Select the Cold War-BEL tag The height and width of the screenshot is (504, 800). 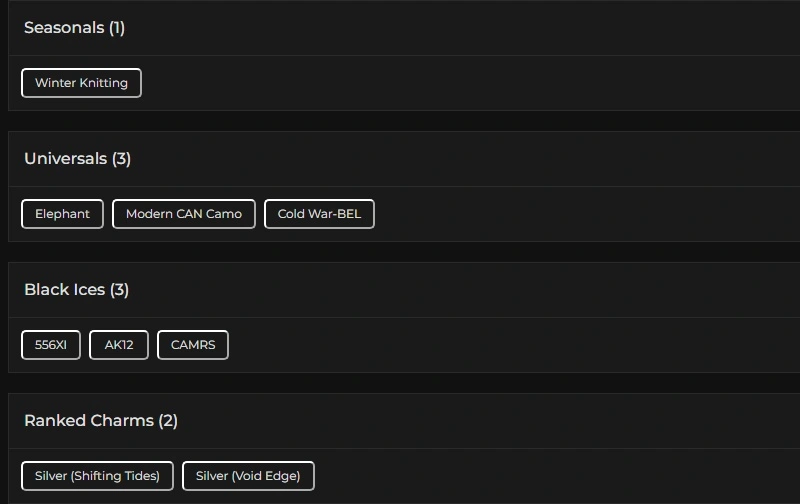pos(319,214)
